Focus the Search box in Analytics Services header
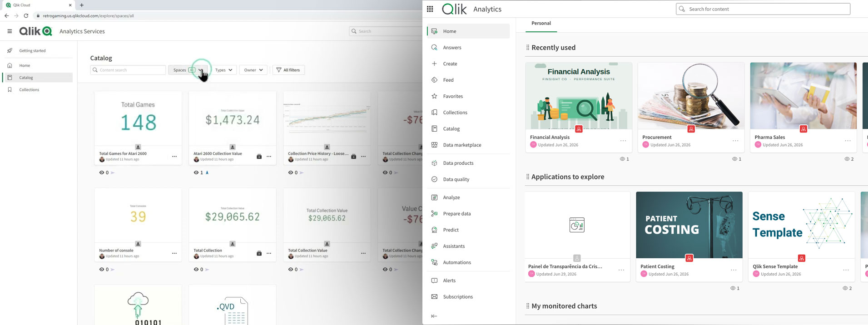 [x=386, y=31]
